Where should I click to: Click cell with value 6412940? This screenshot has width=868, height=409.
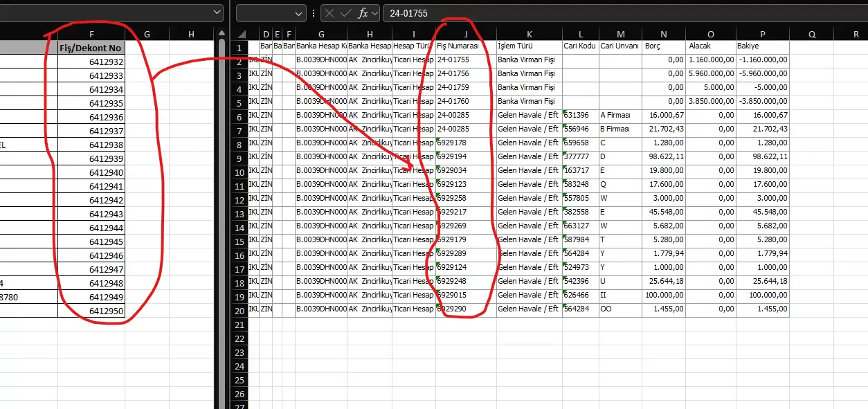[91, 172]
